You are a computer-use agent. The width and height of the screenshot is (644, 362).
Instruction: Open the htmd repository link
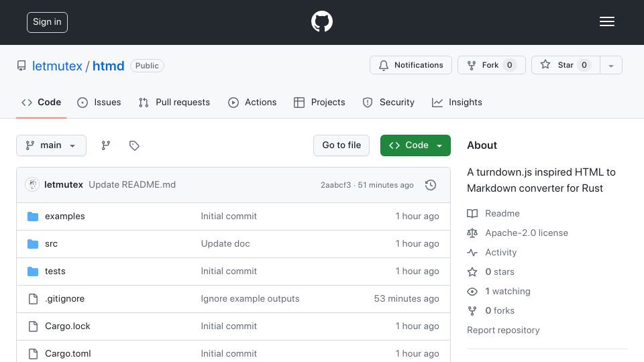pyautogui.click(x=108, y=66)
